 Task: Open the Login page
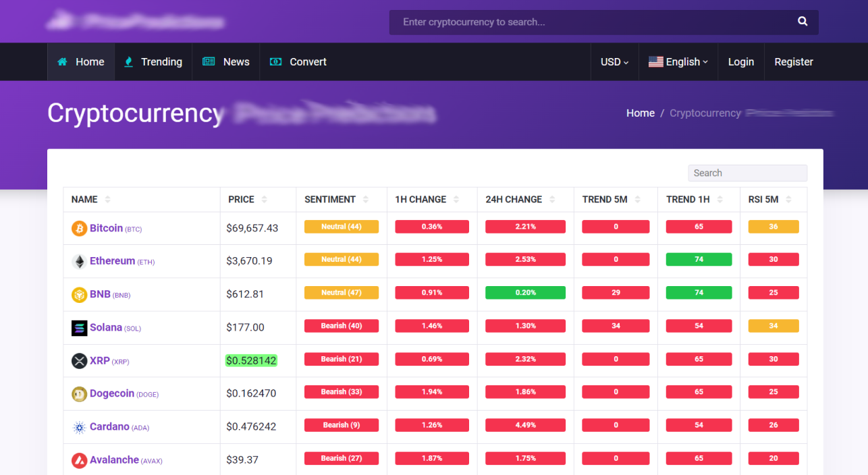pos(741,61)
